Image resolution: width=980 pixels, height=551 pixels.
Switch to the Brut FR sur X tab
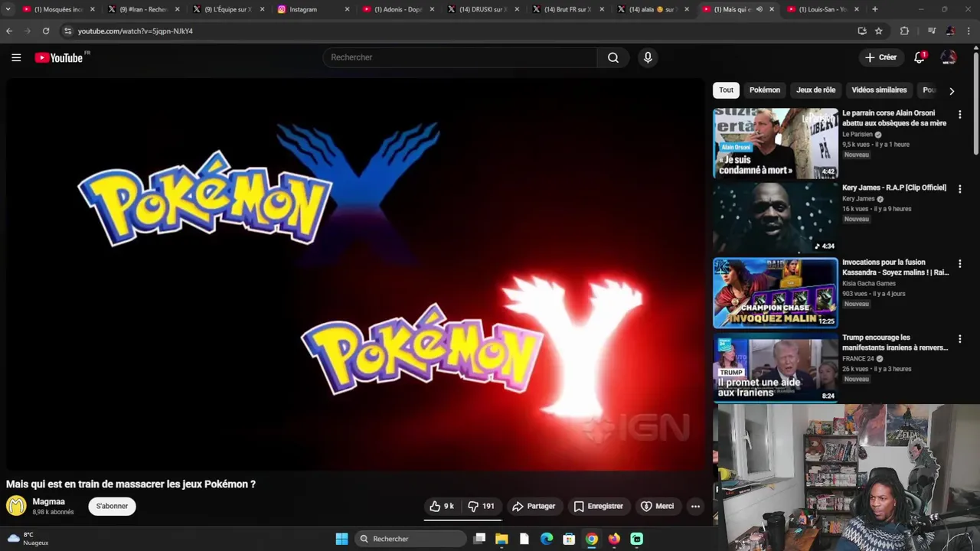click(x=567, y=9)
